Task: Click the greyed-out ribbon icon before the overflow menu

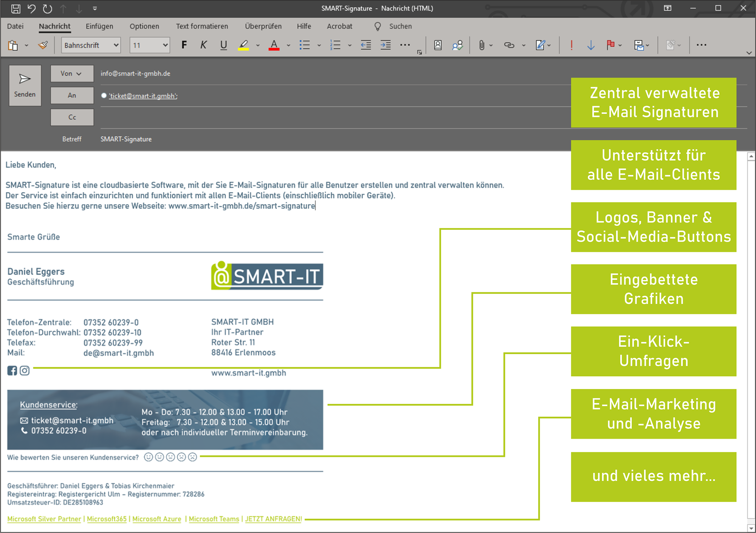Action: 671,45
